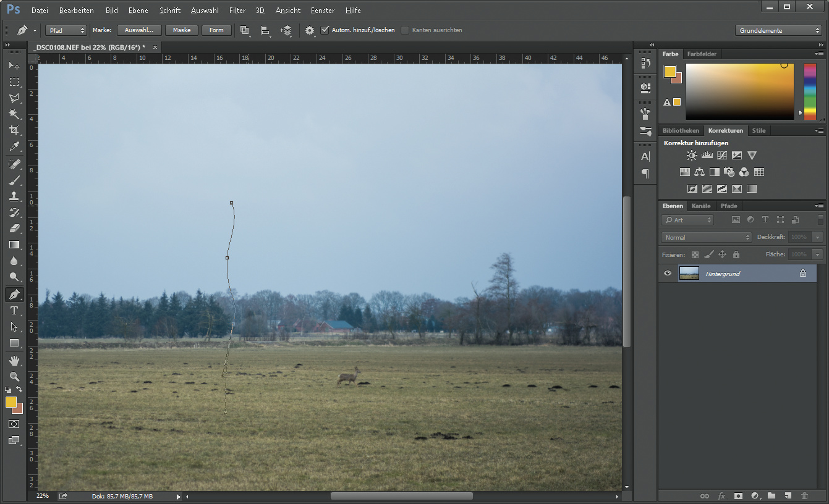This screenshot has height=504, width=829.
Task: Add Color Balance adjustment
Action: (699, 172)
